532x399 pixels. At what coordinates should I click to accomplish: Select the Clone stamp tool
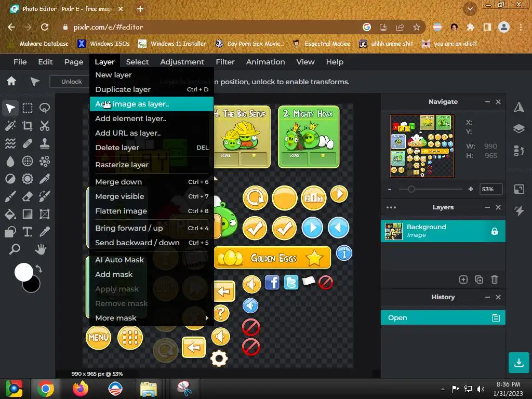45,143
